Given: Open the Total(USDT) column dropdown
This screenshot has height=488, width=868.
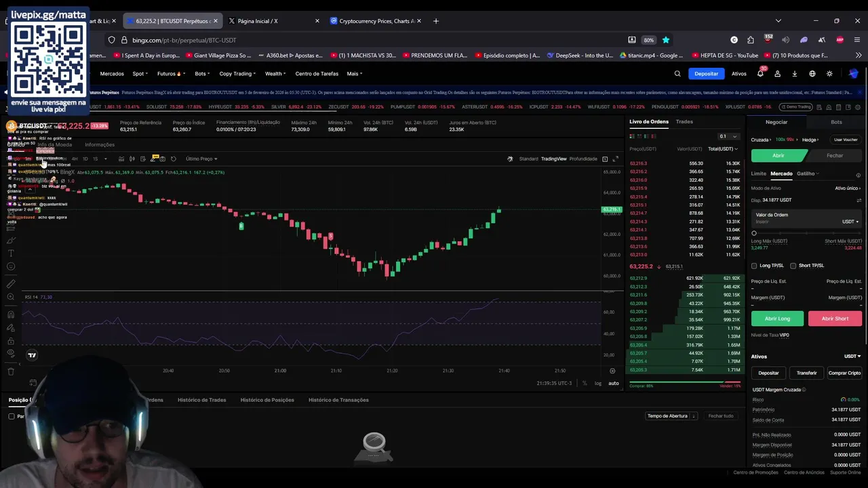Looking at the screenshot, I should tap(723, 149).
